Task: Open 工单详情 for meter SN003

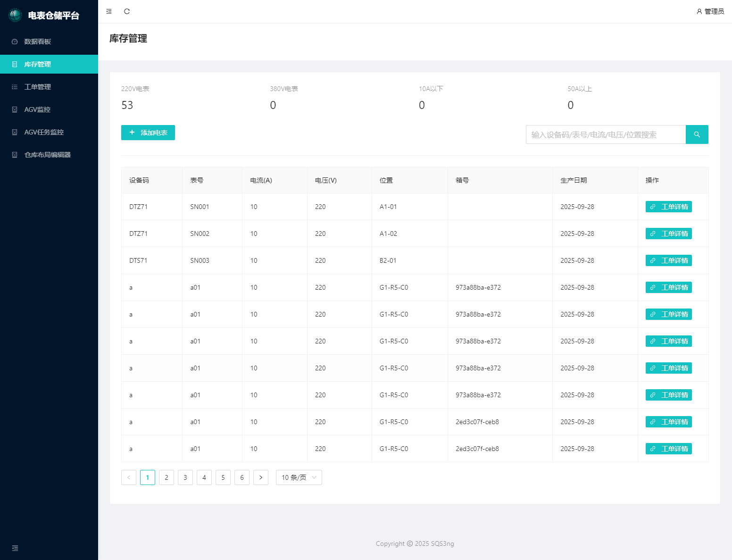Action: pos(668,260)
